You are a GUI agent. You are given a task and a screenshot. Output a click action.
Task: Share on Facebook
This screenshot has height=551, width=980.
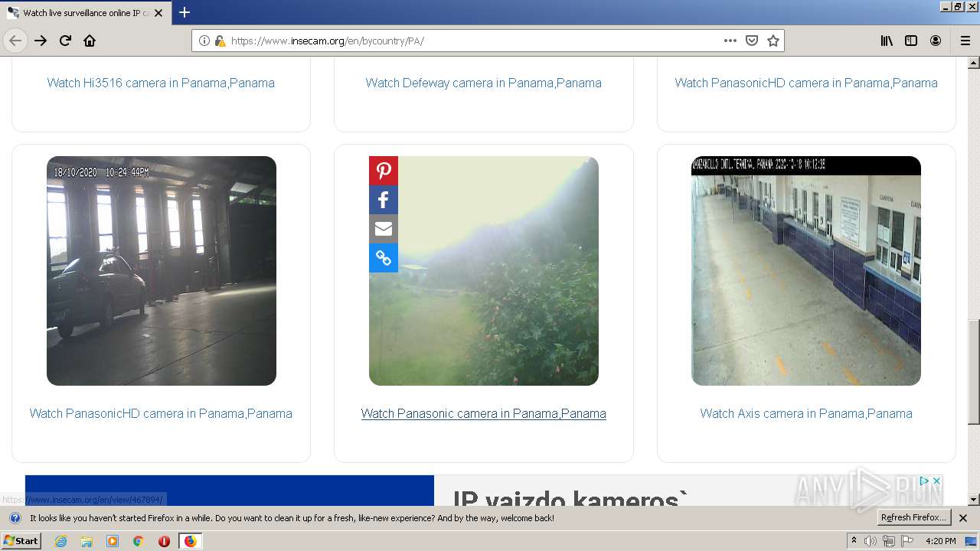coord(384,200)
